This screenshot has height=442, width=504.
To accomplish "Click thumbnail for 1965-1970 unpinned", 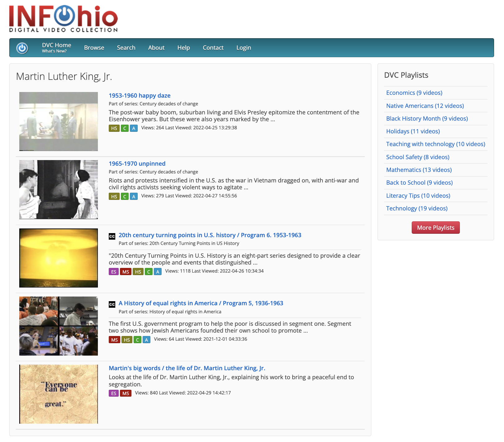I will pyautogui.click(x=58, y=190).
